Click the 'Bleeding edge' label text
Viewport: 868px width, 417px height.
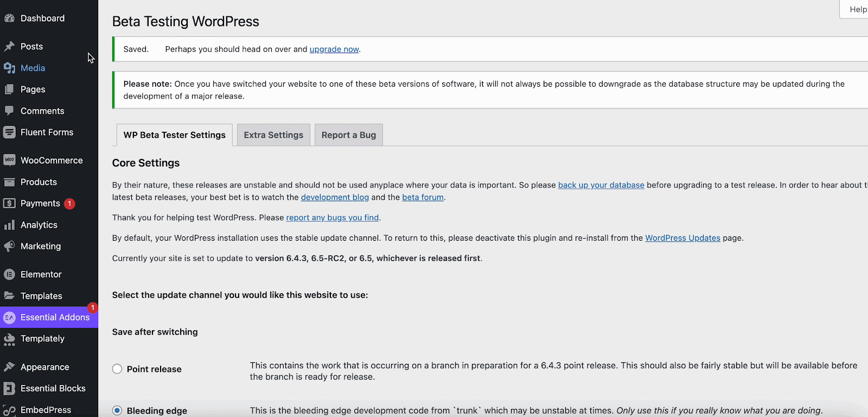pyautogui.click(x=157, y=411)
